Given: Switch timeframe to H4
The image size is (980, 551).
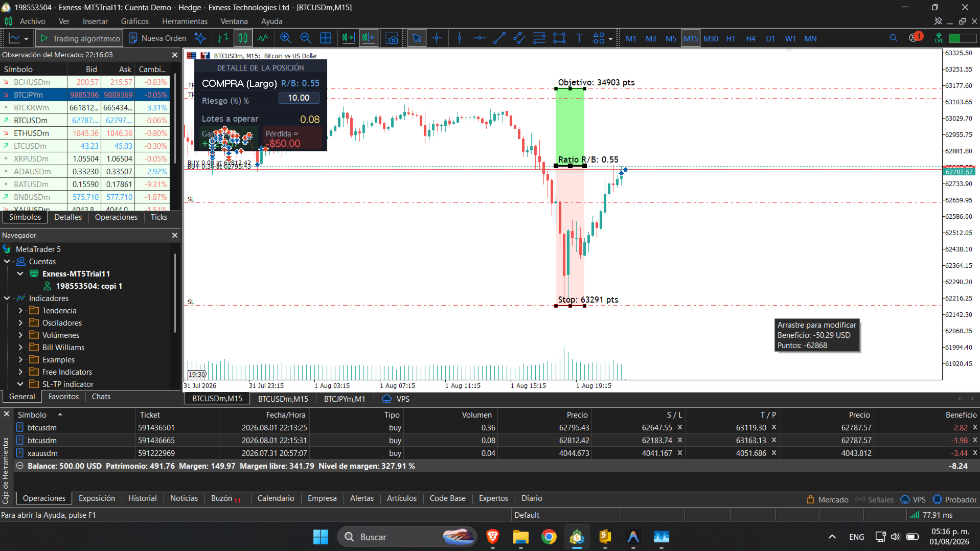Looking at the screenshot, I should pos(750,38).
